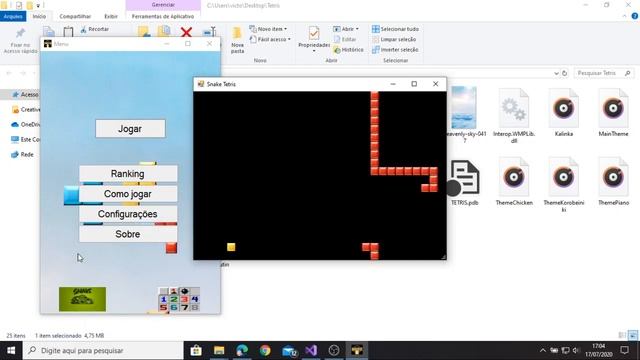Switch to details view in status bar
The height and width of the screenshot is (360, 640).
[622, 336]
